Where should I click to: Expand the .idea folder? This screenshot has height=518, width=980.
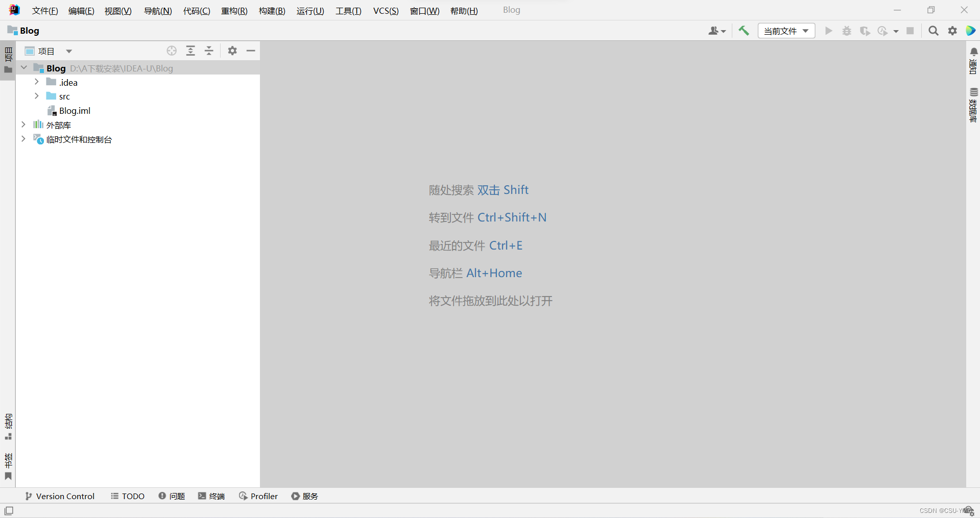tap(36, 82)
